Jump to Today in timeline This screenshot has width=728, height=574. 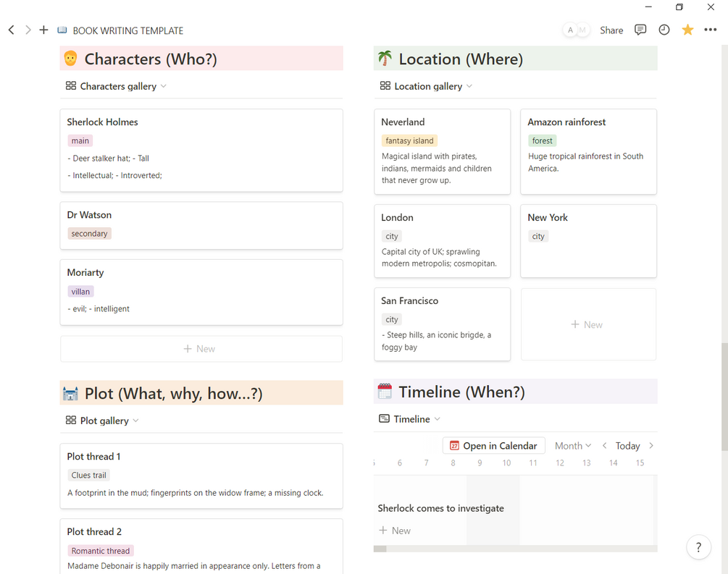point(627,446)
